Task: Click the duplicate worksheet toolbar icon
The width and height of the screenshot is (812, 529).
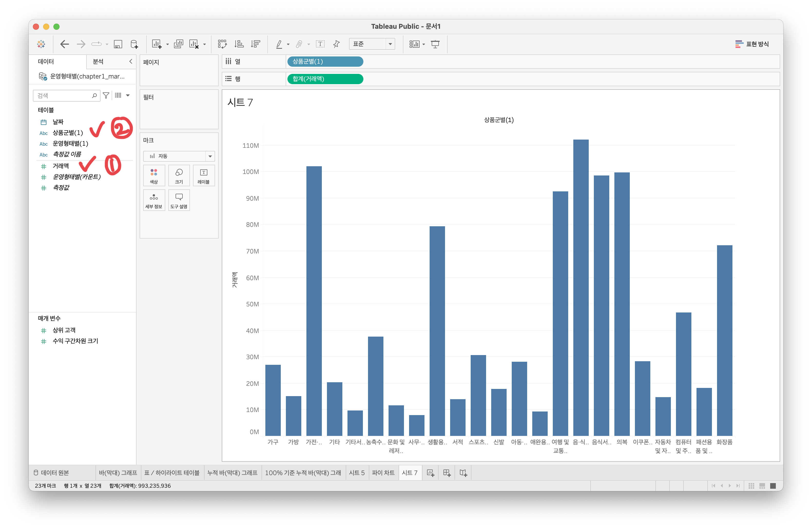Action: pyautogui.click(x=178, y=44)
